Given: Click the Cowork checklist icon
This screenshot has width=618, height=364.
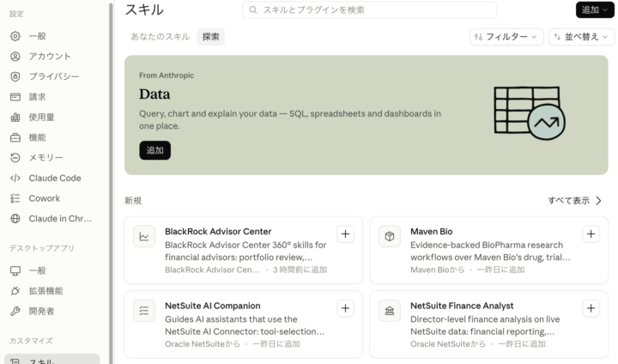Looking at the screenshot, I should click(15, 198).
